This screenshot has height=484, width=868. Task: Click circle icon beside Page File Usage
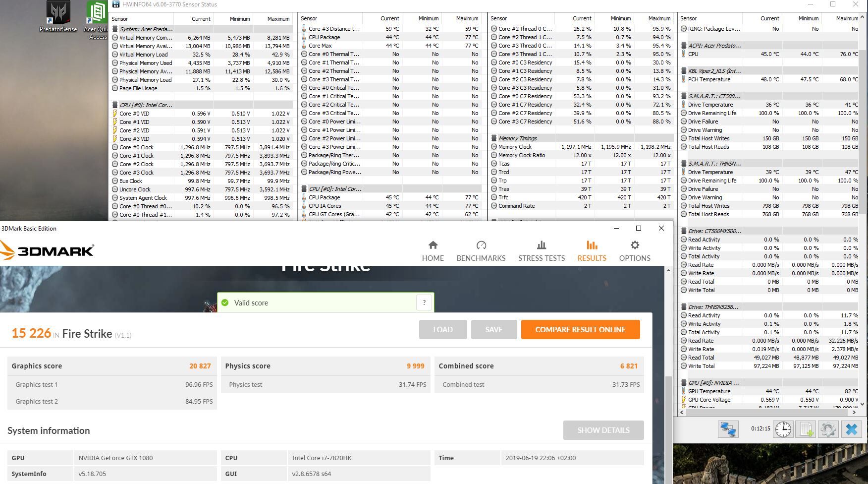[x=115, y=88]
